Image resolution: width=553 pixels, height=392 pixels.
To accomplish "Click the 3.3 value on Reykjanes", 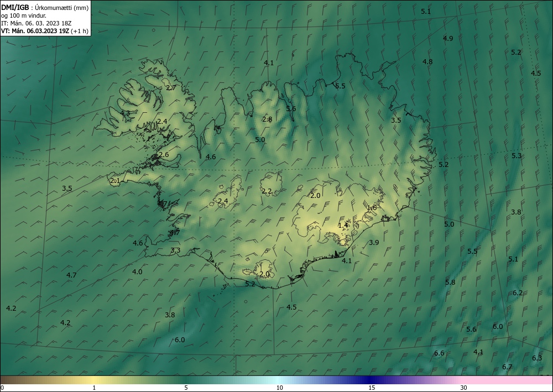I will click(x=175, y=250).
